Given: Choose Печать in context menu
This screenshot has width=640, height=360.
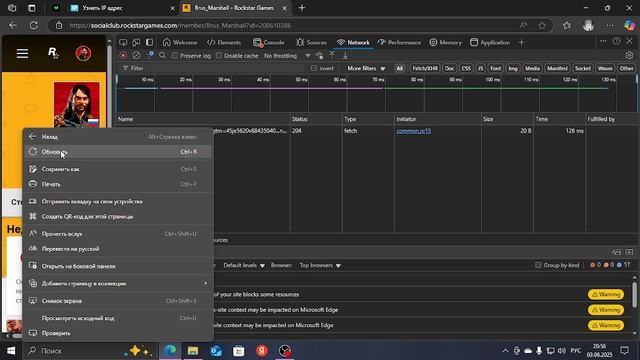Looking at the screenshot, I should click(x=118, y=184).
